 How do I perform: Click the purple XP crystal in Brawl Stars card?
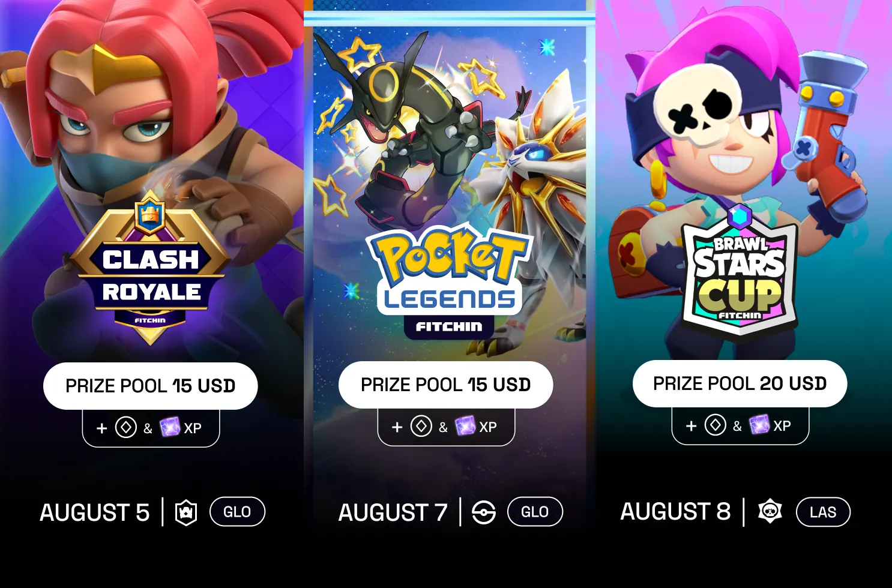click(x=759, y=425)
